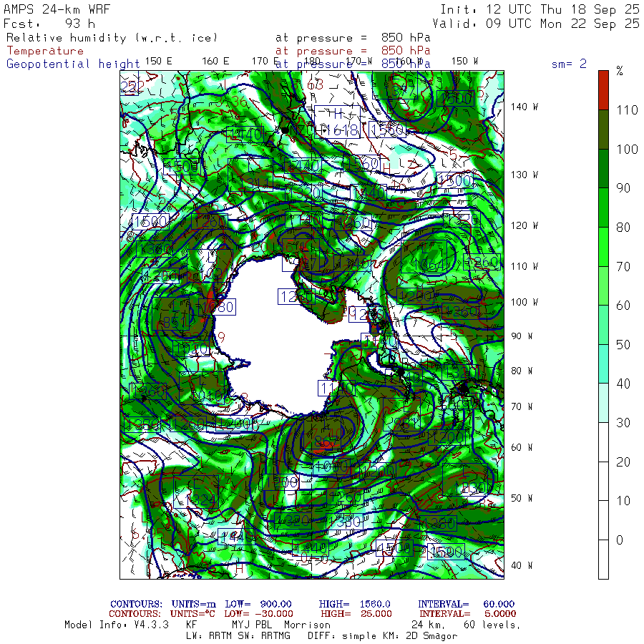Click the '%' unit label above the color bar
This screenshot has height=644, width=644.
620,71
